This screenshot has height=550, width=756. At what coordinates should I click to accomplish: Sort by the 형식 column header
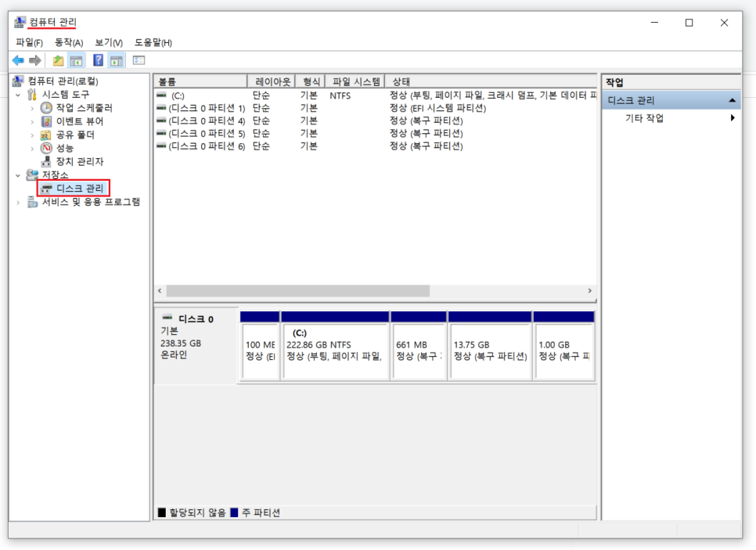pyautogui.click(x=311, y=81)
